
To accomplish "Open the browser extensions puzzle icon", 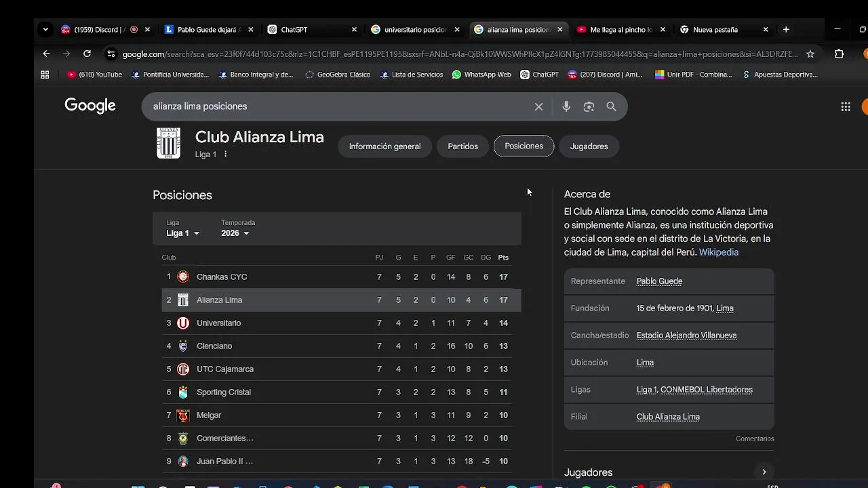I will pos(839,54).
